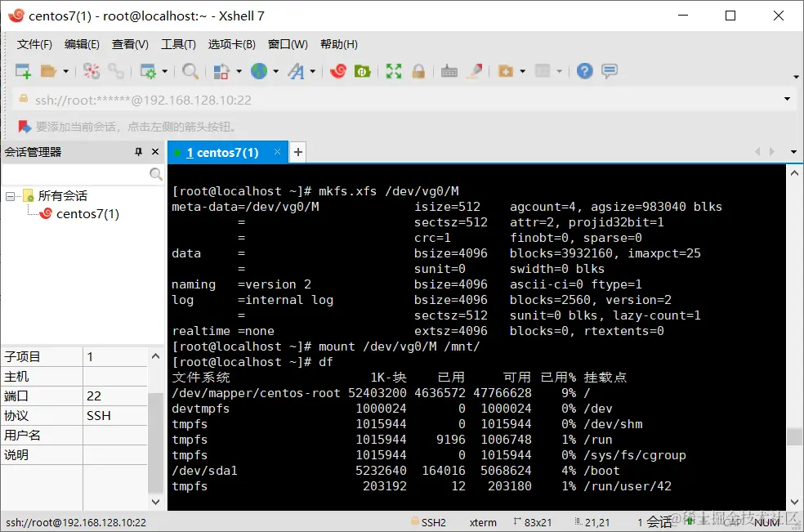The width and height of the screenshot is (804, 532).
Task: Click the xterm status bar entry
Action: coord(483,522)
